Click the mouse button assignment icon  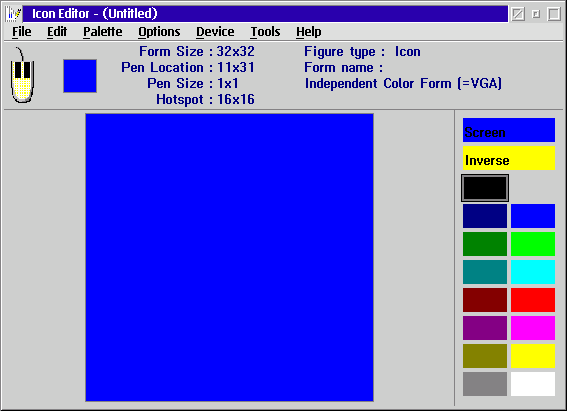point(22,75)
